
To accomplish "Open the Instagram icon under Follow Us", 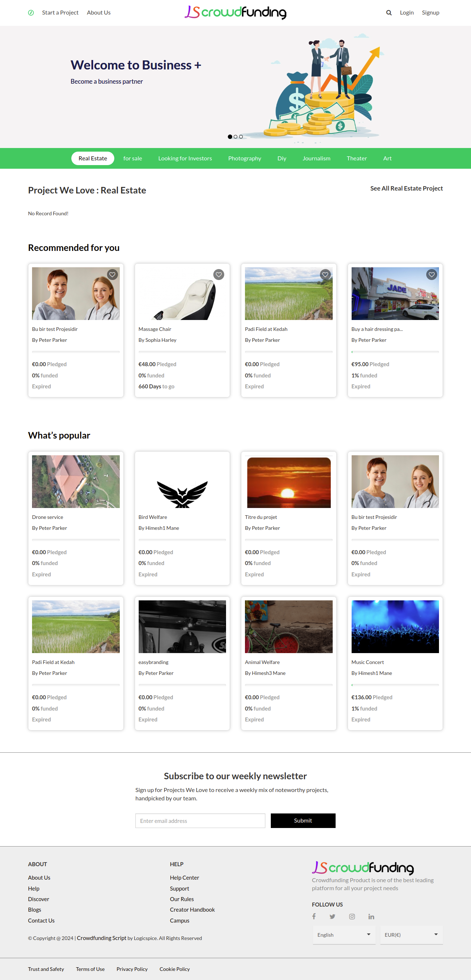I will (352, 916).
